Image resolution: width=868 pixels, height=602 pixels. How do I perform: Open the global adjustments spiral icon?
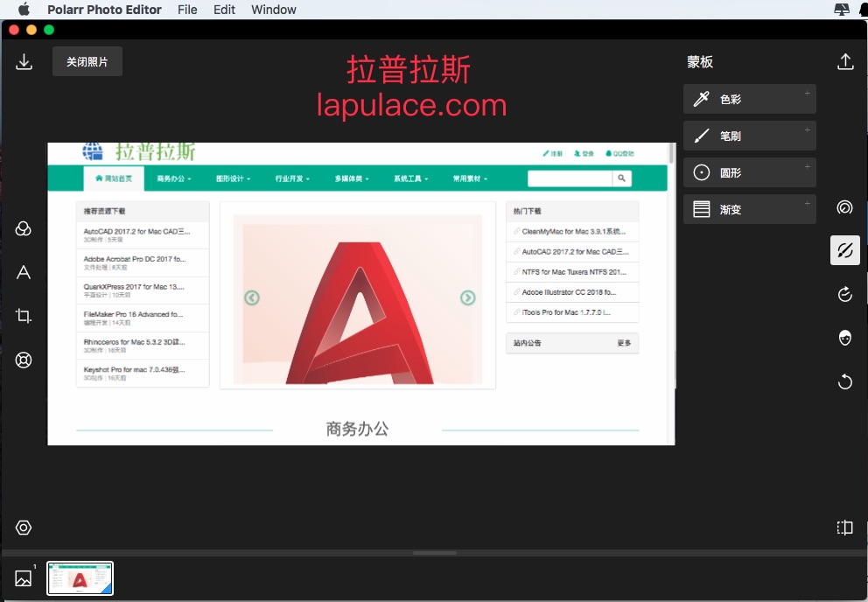point(844,207)
